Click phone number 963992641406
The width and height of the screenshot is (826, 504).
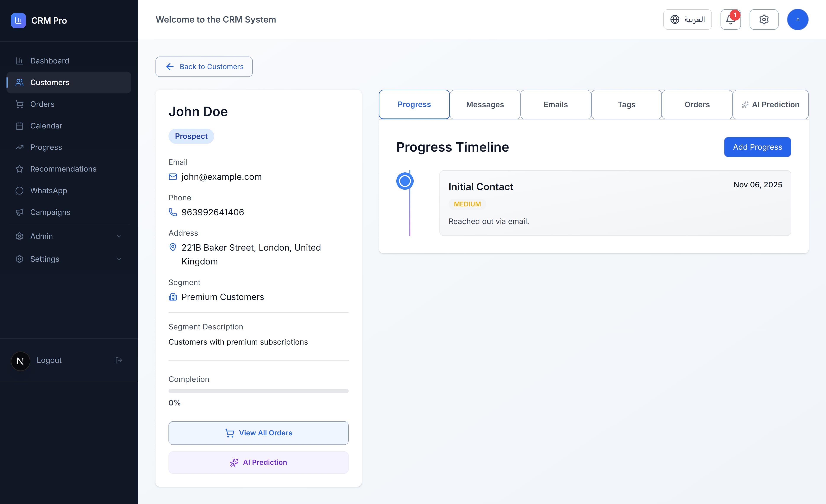[x=212, y=212]
